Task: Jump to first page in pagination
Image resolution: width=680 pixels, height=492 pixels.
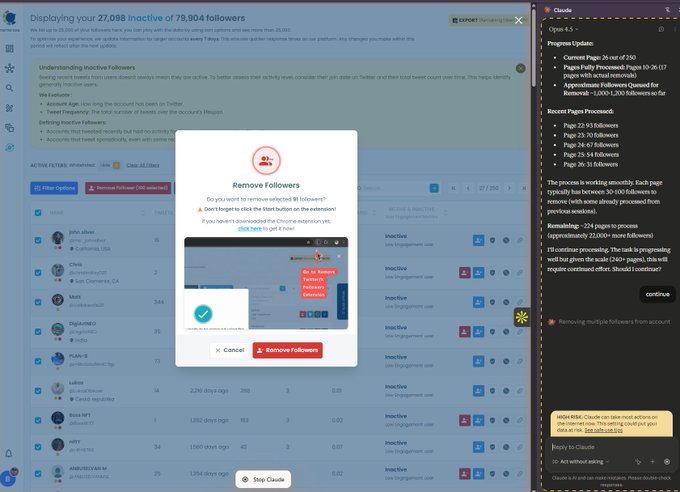Action: click(x=453, y=188)
